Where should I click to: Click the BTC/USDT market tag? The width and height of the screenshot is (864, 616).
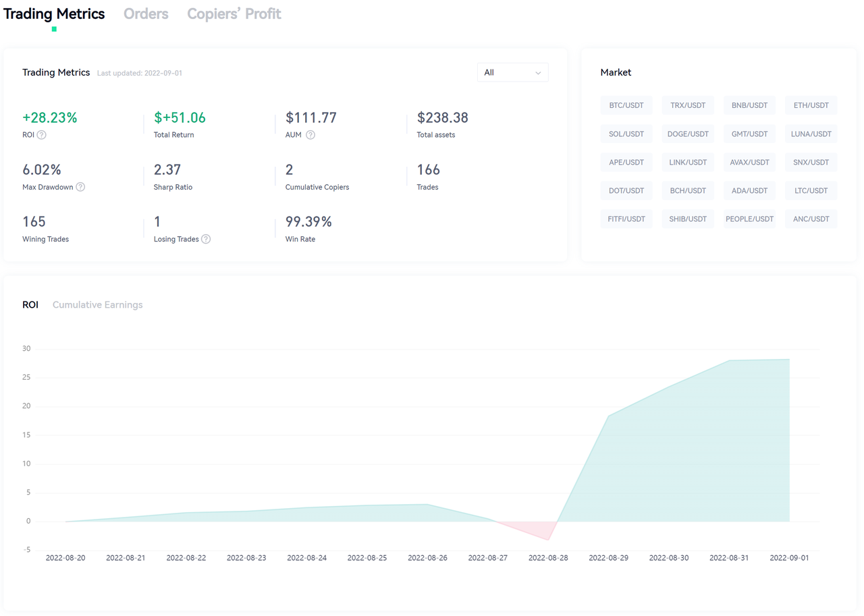tap(626, 105)
